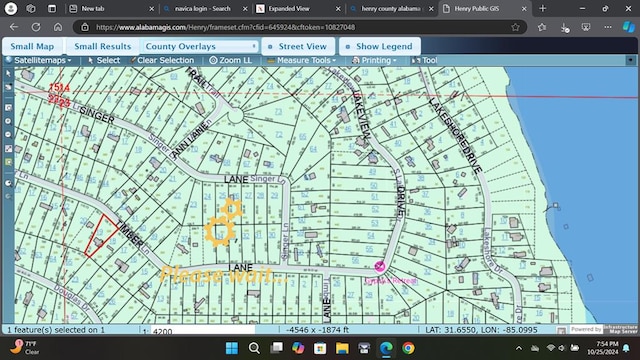This screenshot has height=360, width=640.
Task: Select the pan hand tool in left toolbar
Action: [x=8, y=87]
